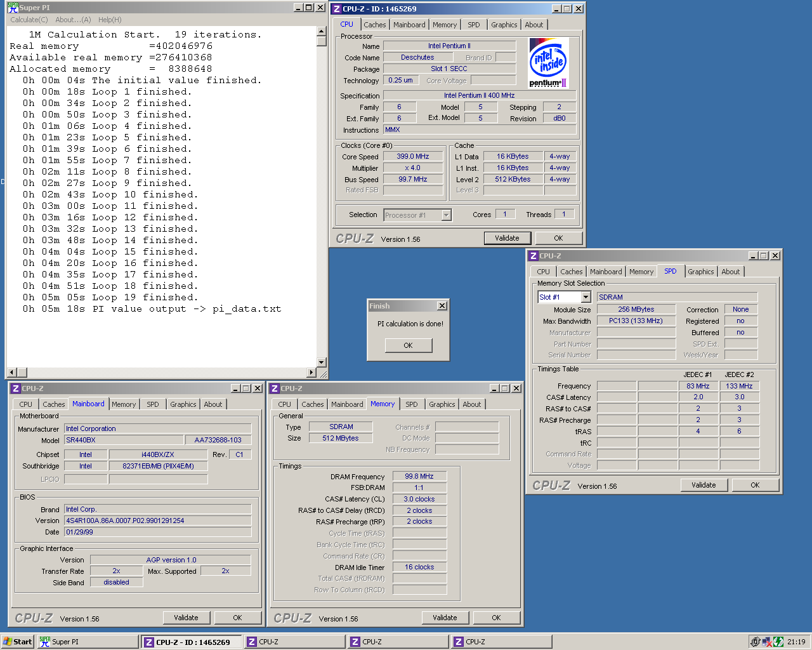Close the CPU-Z ID 1465269 window

point(579,9)
